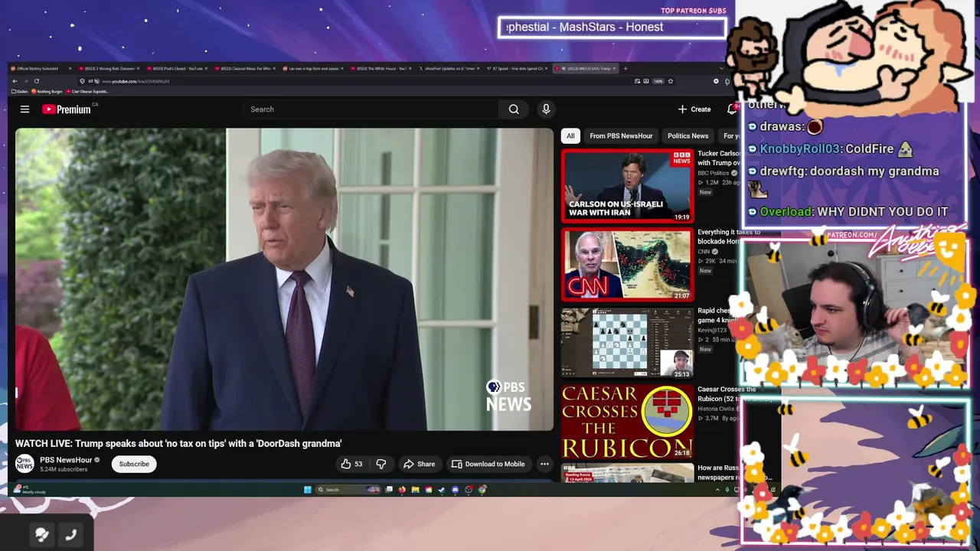Switch to 67 Speed Free Aim tab

click(x=518, y=68)
